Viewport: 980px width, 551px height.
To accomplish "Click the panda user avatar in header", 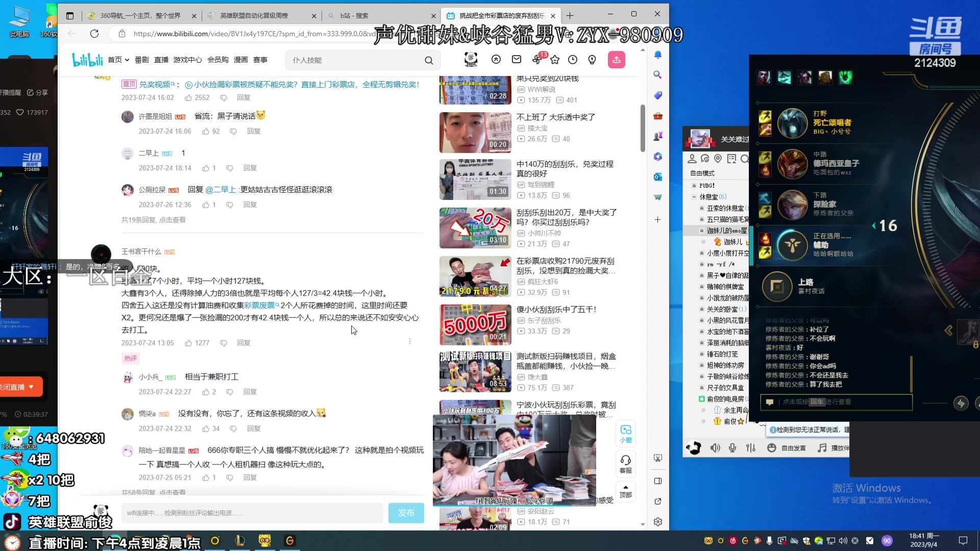I will pyautogui.click(x=471, y=60).
